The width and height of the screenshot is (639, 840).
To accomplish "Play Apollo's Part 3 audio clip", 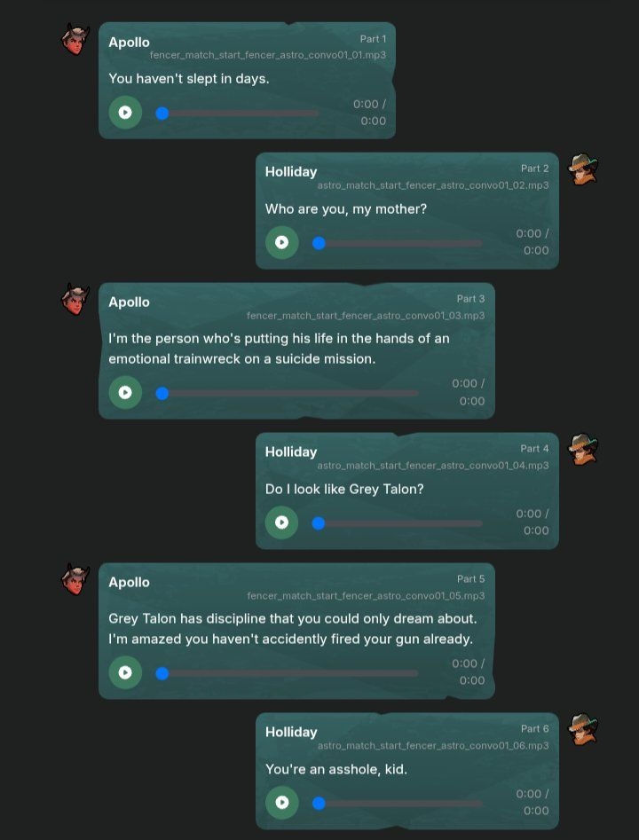I will (x=125, y=393).
